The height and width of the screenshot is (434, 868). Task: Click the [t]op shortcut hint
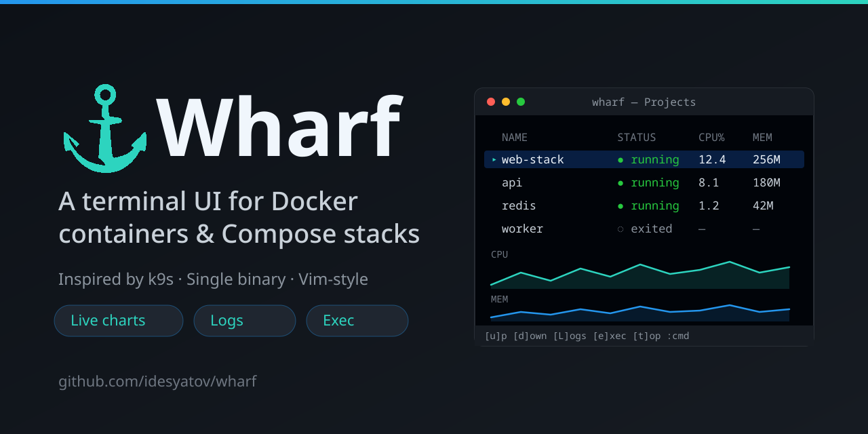pyautogui.click(x=647, y=336)
